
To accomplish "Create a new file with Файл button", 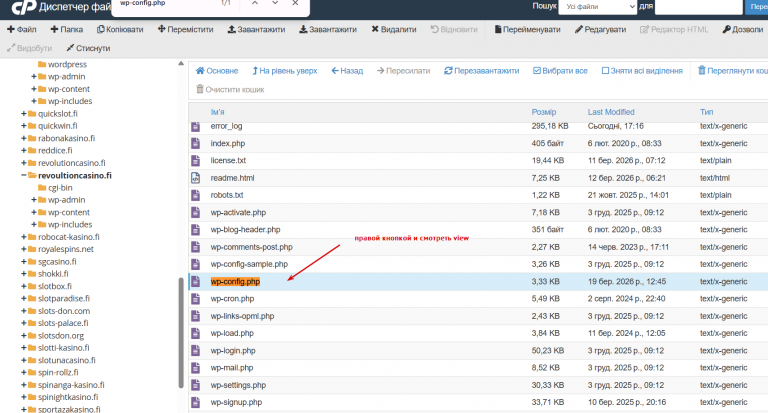I will (x=22, y=29).
